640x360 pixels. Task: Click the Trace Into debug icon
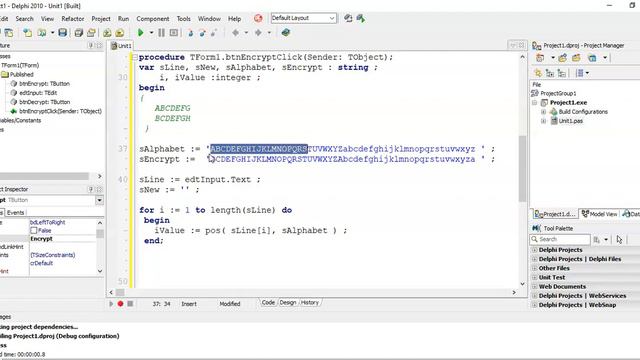coord(191,33)
